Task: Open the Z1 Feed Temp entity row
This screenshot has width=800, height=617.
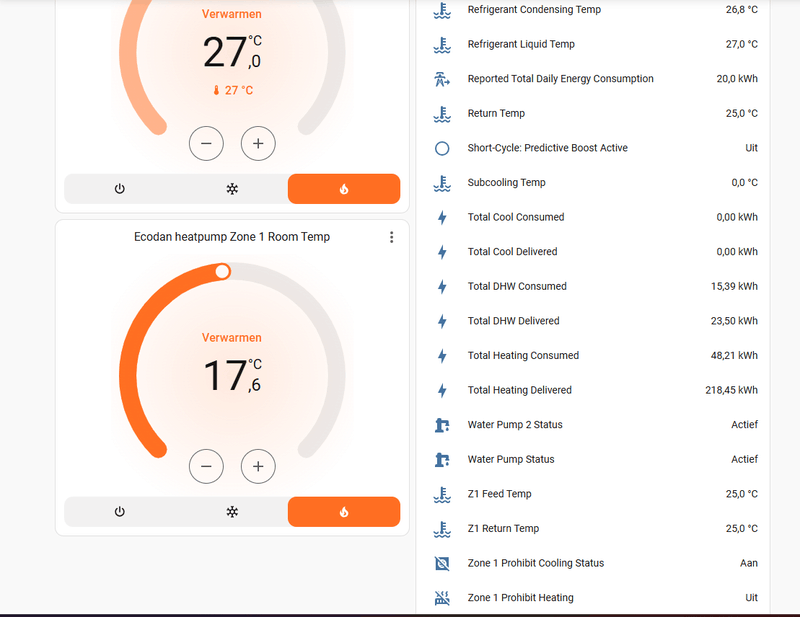Action: [595, 494]
